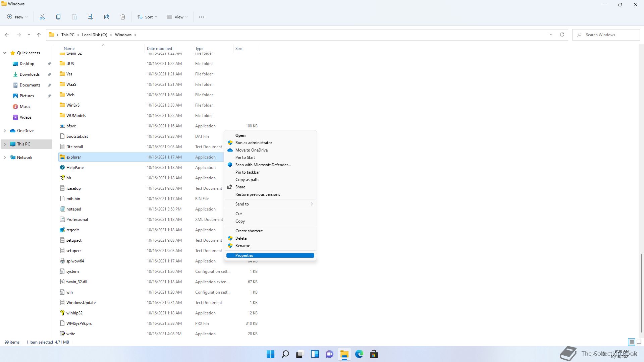Click the Paste icon in toolbar
Image resolution: width=644 pixels, height=362 pixels.
pos(74,17)
